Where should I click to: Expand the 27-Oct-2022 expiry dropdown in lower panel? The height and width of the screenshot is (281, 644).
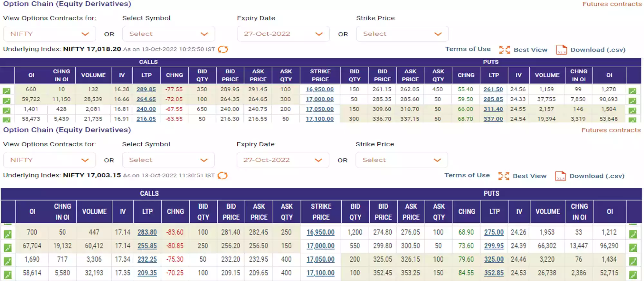pos(283,160)
